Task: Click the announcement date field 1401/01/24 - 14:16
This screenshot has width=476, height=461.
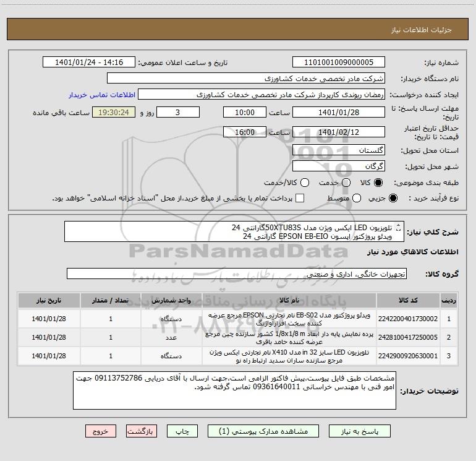Action: tap(89, 62)
